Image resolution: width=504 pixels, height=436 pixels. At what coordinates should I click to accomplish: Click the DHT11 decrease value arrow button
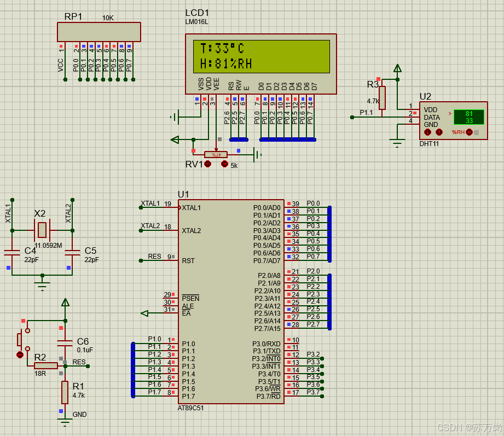pos(427,132)
